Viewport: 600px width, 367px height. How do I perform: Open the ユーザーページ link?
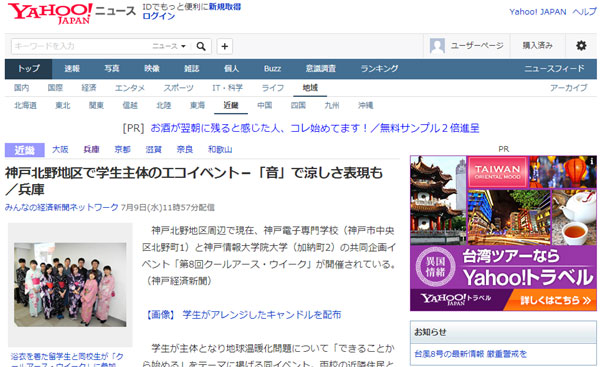[477, 46]
